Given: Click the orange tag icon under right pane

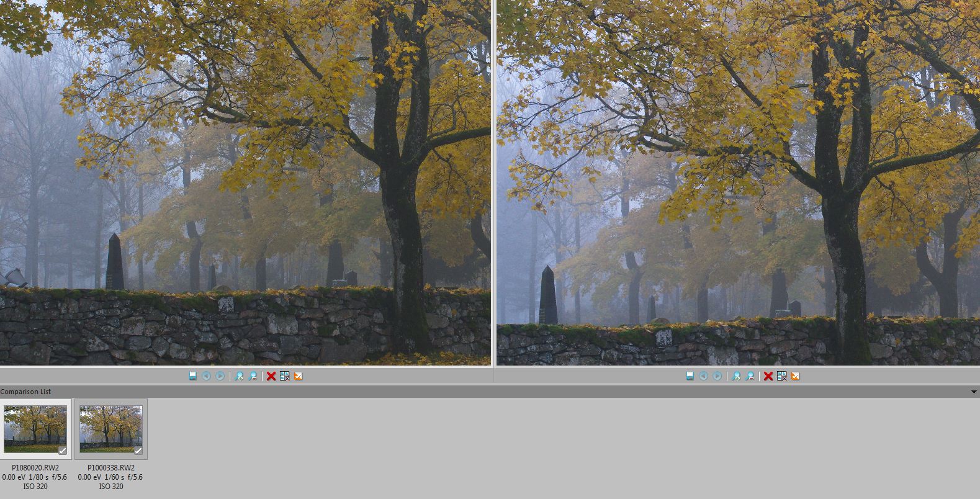Looking at the screenshot, I should tap(796, 376).
